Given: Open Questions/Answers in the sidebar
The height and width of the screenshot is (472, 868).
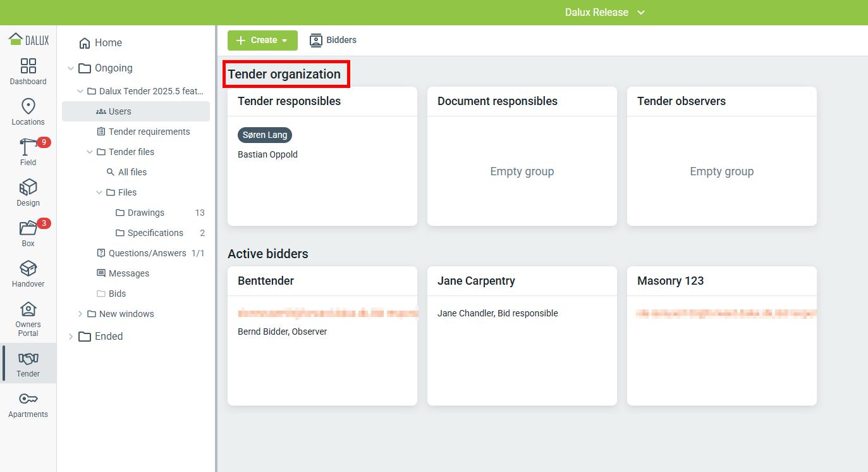Looking at the screenshot, I should pos(147,253).
